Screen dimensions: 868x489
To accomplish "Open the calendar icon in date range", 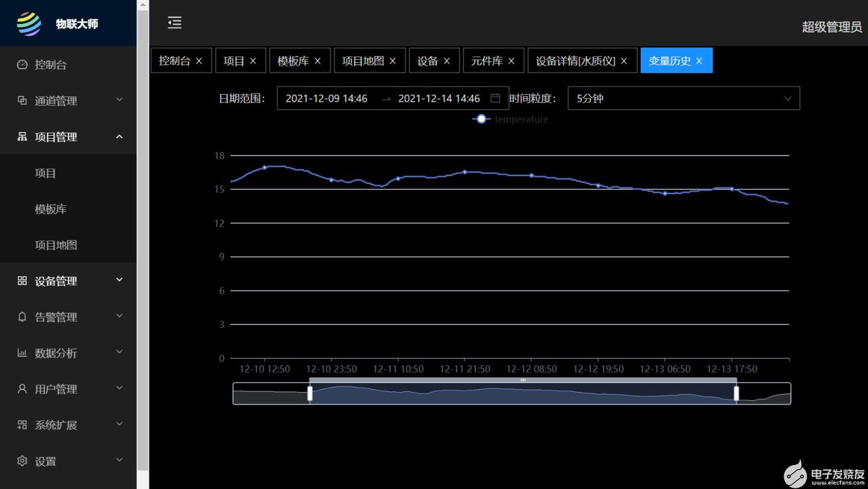I will pyautogui.click(x=495, y=98).
